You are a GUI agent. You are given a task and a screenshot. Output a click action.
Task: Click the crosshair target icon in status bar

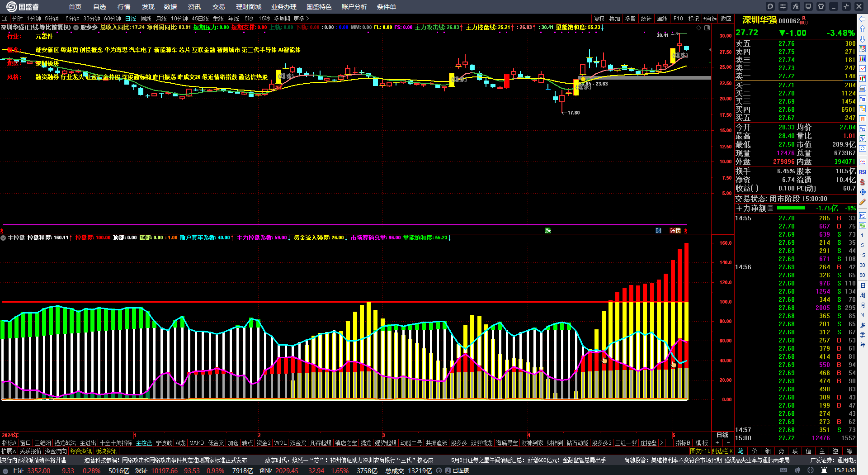tap(811, 470)
